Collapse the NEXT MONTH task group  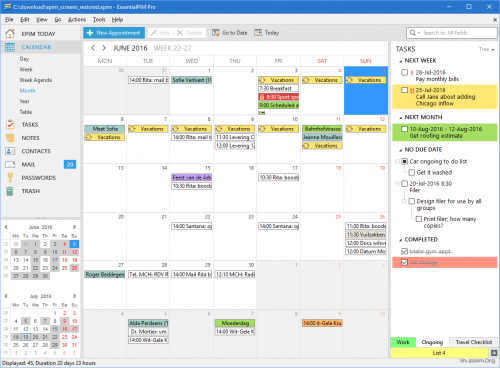(400, 118)
